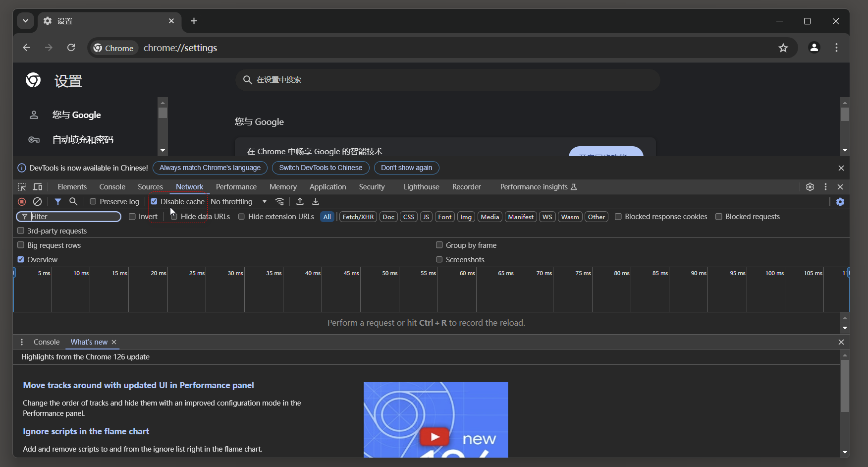868x467 pixels.
Task: Click the chrome://settings address bar
Action: pos(442,48)
